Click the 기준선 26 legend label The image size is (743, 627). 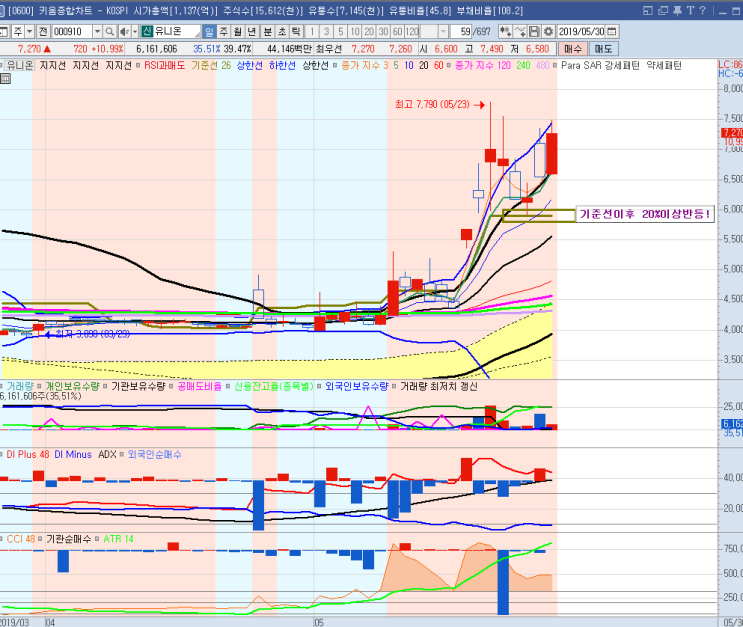[x=211, y=65]
